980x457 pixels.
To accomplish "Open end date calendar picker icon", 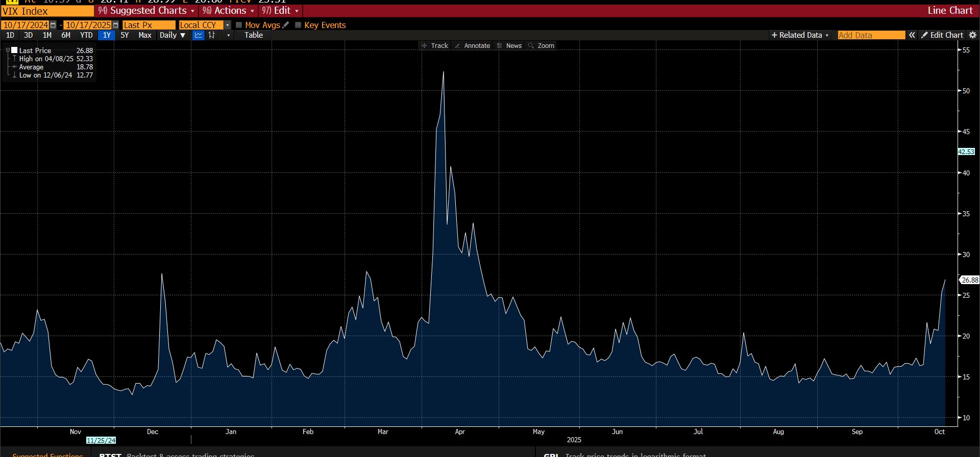I will (116, 25).
